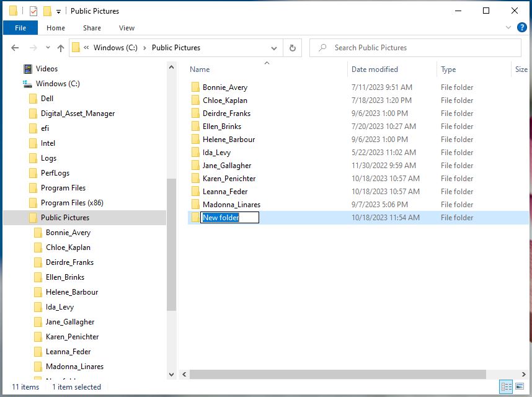Open the Recent locations dropdown arrow
Viewport: 532px width, 397px height.
[48, 48]
